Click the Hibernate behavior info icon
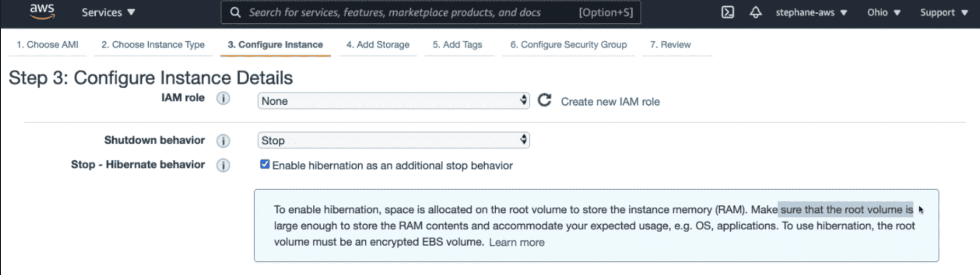Screen dimensions: 980x275 223,165
